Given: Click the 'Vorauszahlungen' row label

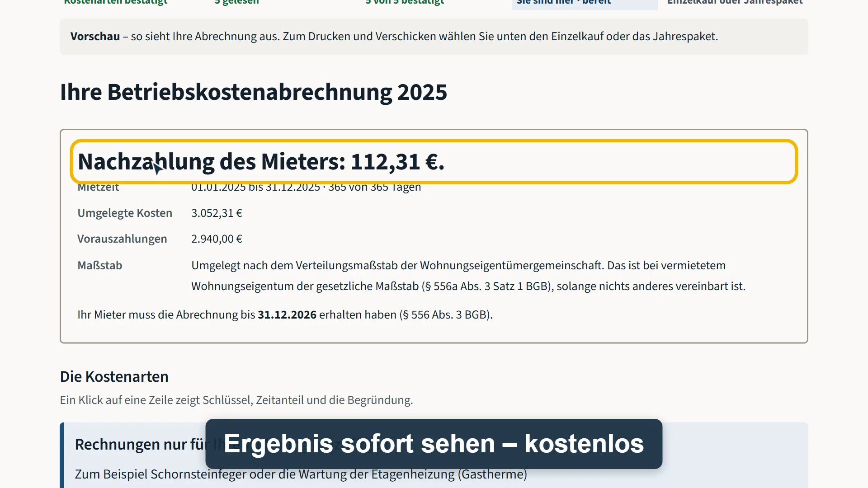Looking at the screenshot, I should (x=122, y=239).
